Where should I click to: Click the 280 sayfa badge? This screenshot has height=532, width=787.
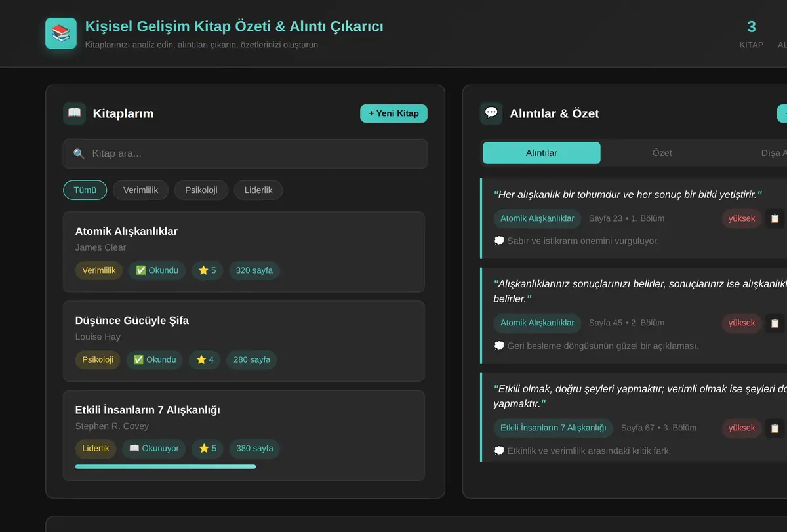pyautogui.click(x=252, y=359)
